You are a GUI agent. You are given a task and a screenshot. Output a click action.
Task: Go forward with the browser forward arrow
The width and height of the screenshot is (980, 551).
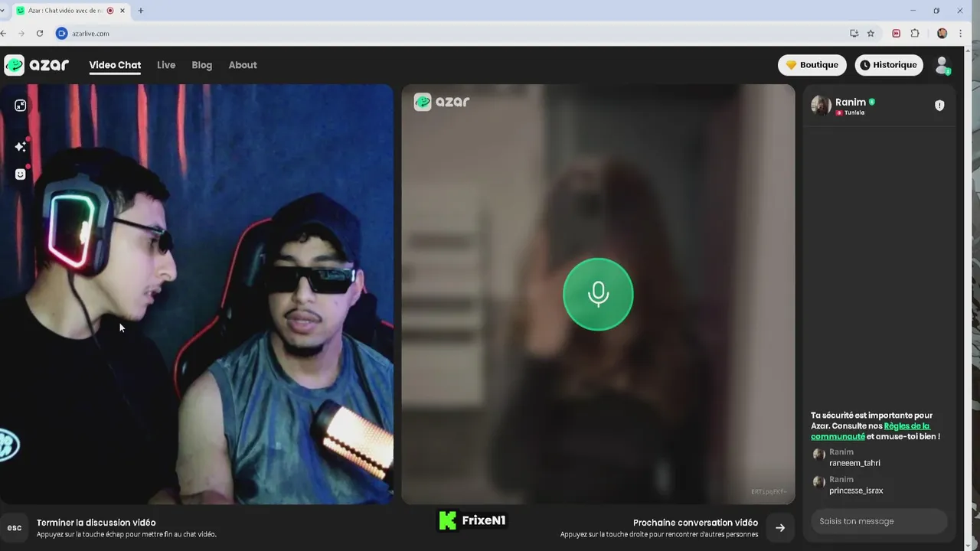coord(21,34)
